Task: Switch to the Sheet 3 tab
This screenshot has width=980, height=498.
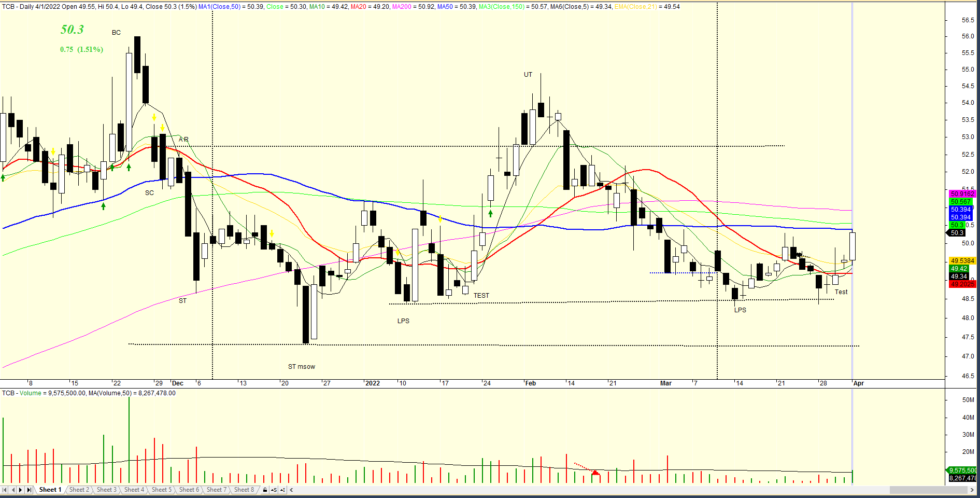Action: click(x=106, y=490)
